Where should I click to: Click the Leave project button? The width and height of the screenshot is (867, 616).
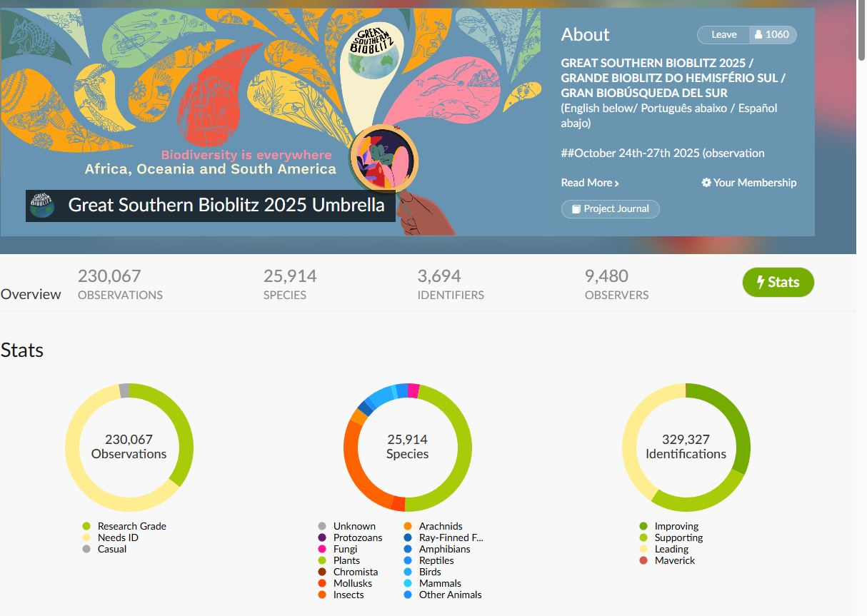pyautogui.click(x=723, y=34)
